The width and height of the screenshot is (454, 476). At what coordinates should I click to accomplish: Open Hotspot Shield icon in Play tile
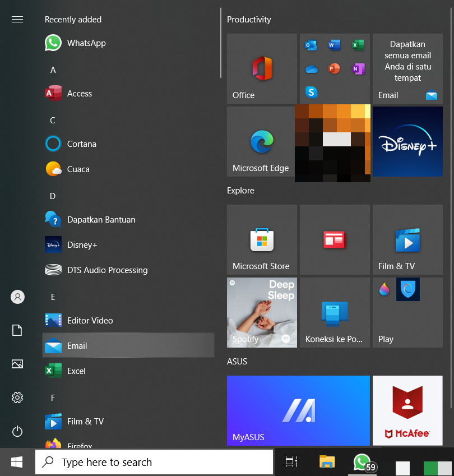(408, 289)
